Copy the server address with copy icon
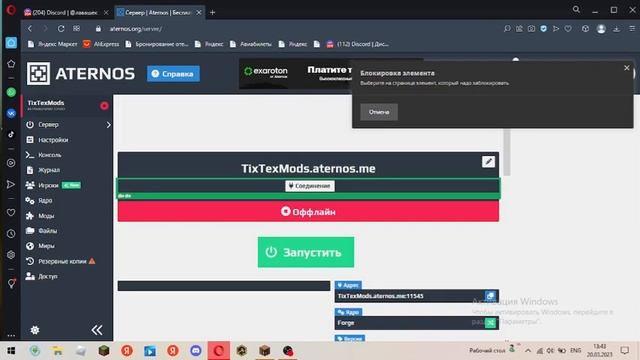This screenshot has height=360, width=640. tap(490, 296)
